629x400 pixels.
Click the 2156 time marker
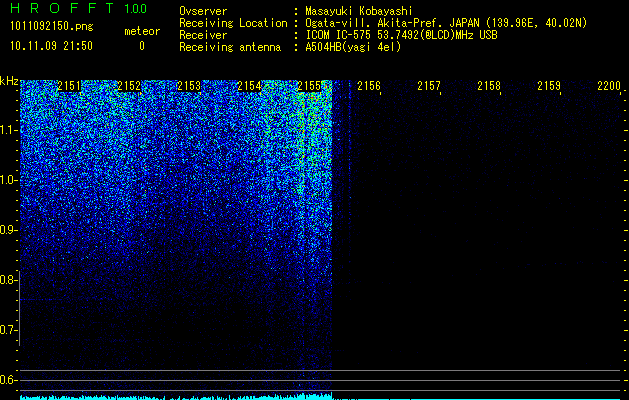[x=369, y=86]
